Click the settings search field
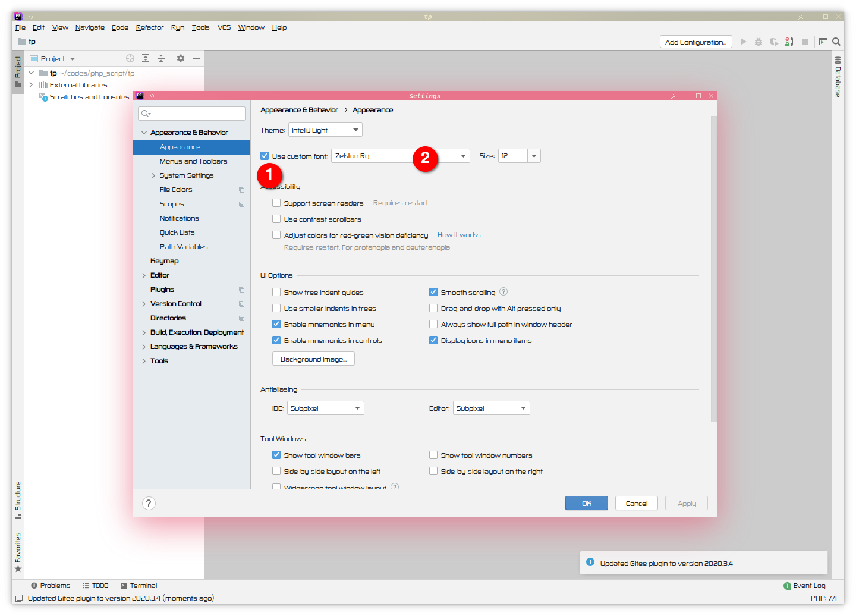This screenshot has width=856, height=616. pos(192,114)
